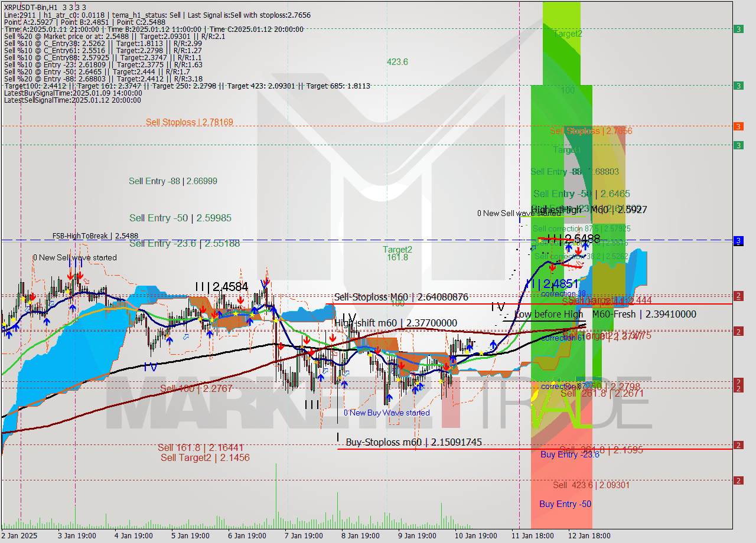
Task: Click the '2 Jan 2025' date label
Action: pos(19,536)
